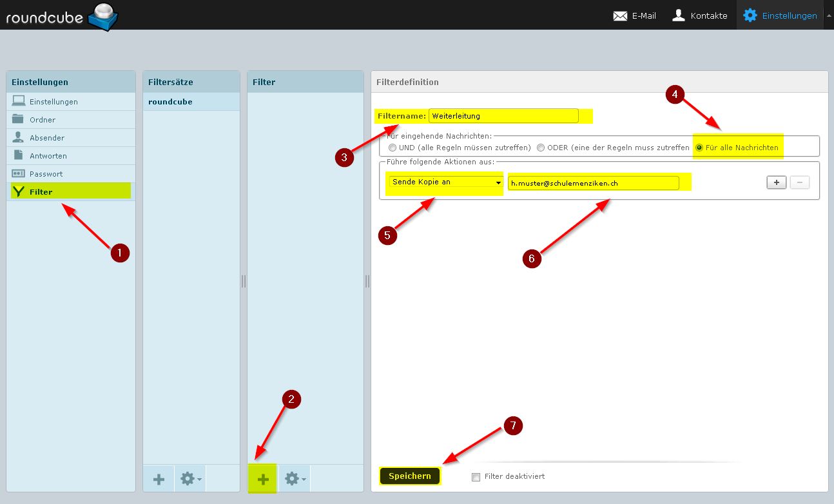Select Antworten in the settings list
Image resolution: width=834 pixels, height=504 pixels.
[x=48, y=156]
